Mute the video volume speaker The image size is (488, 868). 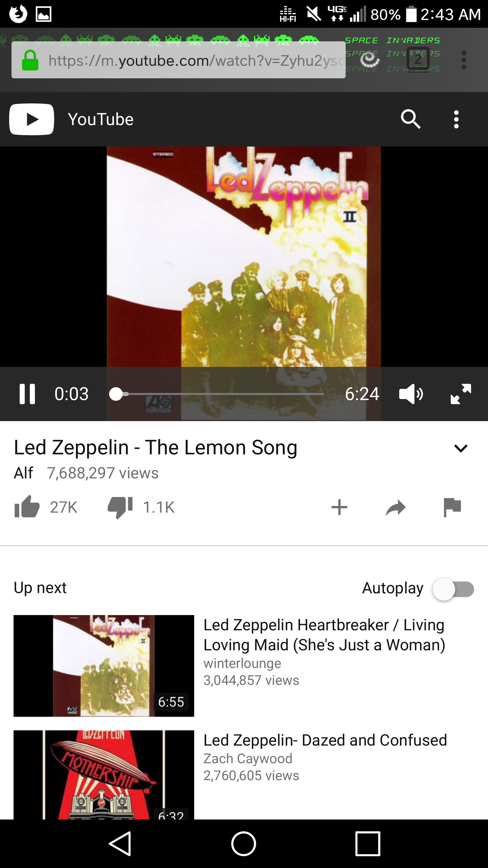(x=411, y=394)
